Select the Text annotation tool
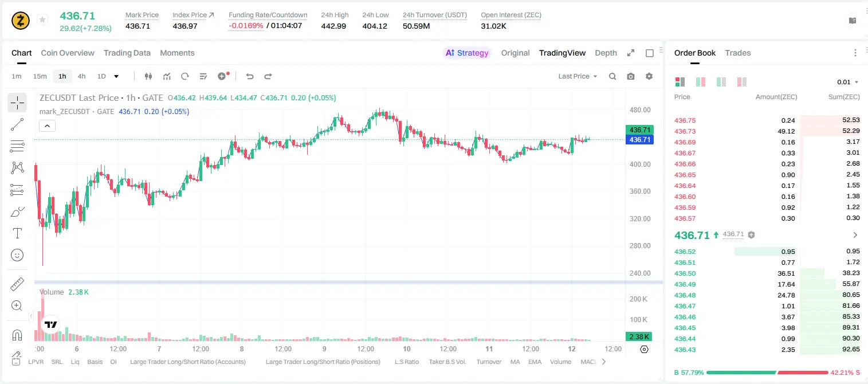Image resolution: width=868 pixels, height=384 pixels. click(17, 233)
